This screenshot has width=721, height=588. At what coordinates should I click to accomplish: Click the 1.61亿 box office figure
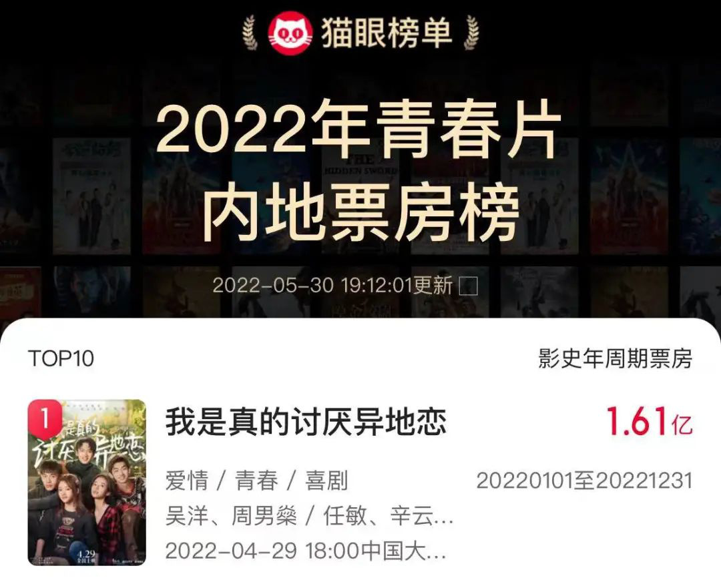tap(650, 421)
